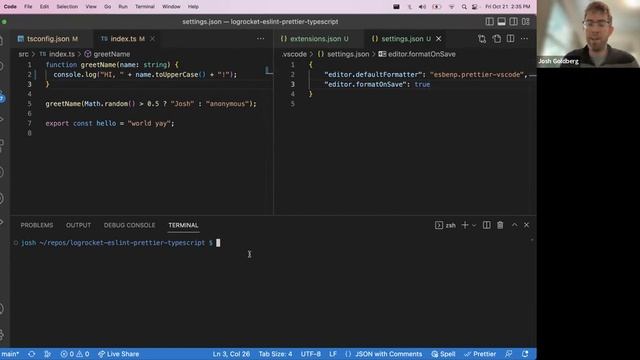
Task: Open Customize Layout icon in title bar
Action: click(526, 22)
